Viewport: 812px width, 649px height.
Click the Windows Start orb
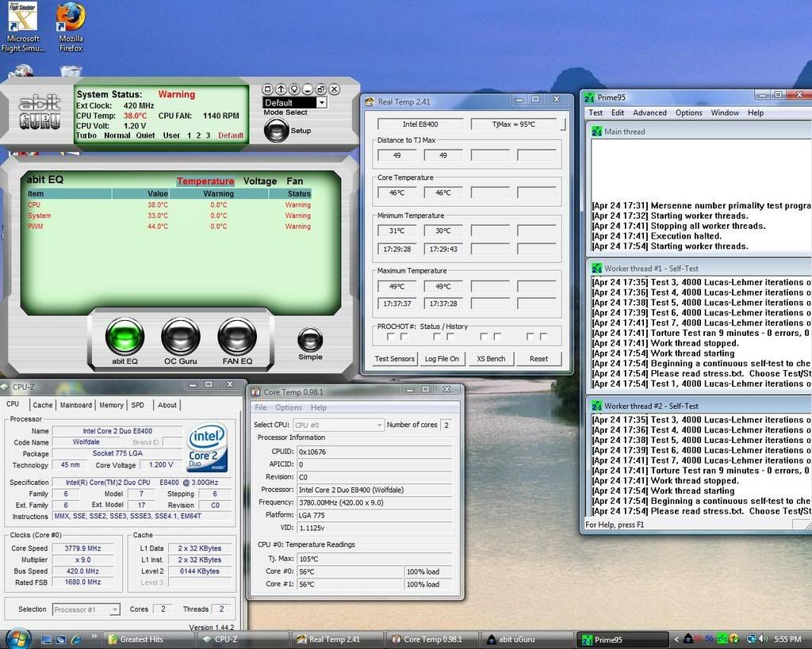click(17, 639)
